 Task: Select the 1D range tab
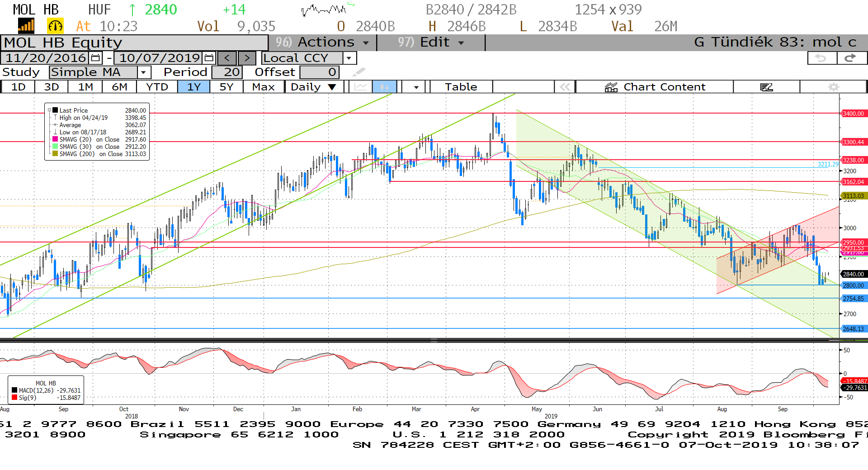click(18, 86)
